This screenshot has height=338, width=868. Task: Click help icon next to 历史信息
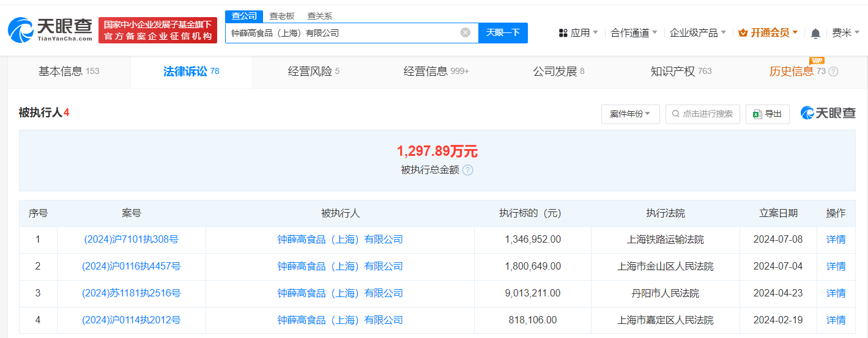click(x=833, y=72)
